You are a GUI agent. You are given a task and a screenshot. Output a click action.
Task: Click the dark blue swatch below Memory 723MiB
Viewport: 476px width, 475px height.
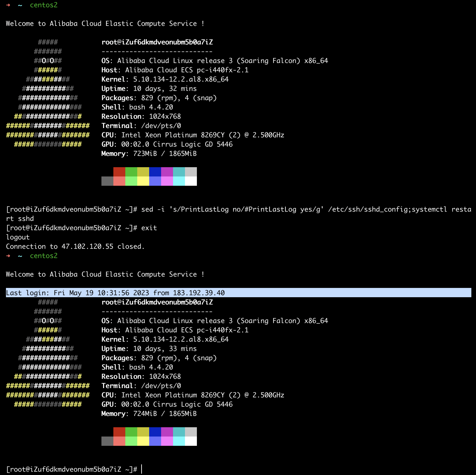tap(155, 172)
